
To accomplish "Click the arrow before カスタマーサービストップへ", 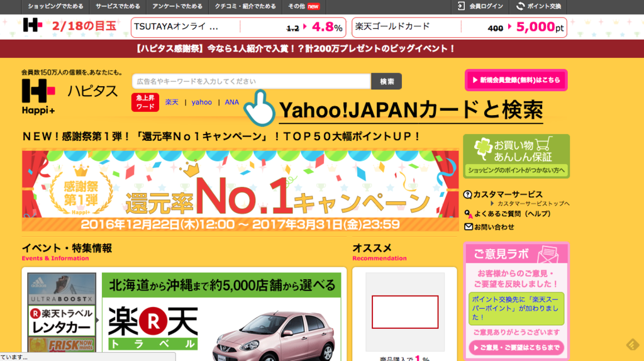I will click(x=492, y=204).
